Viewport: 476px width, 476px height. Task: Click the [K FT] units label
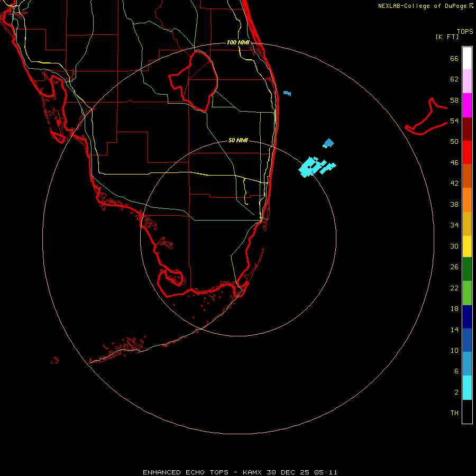click(x=447, y=36)
